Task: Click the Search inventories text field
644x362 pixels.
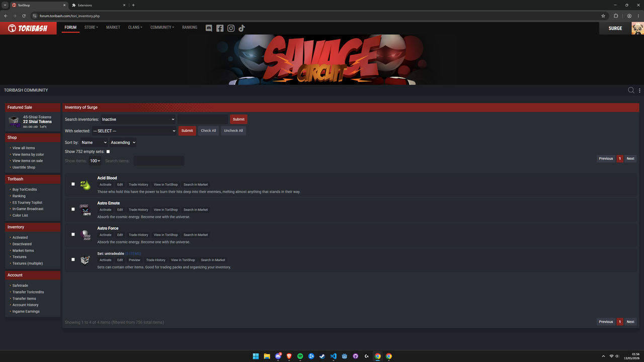Action: 203,119
